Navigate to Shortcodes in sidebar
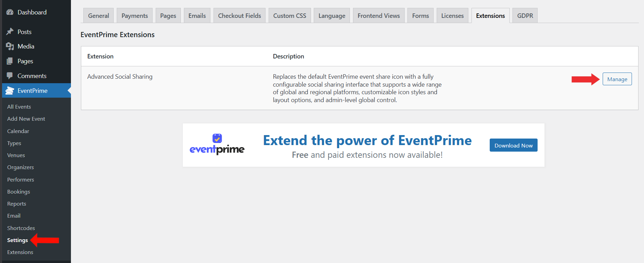 coord(21,228)
